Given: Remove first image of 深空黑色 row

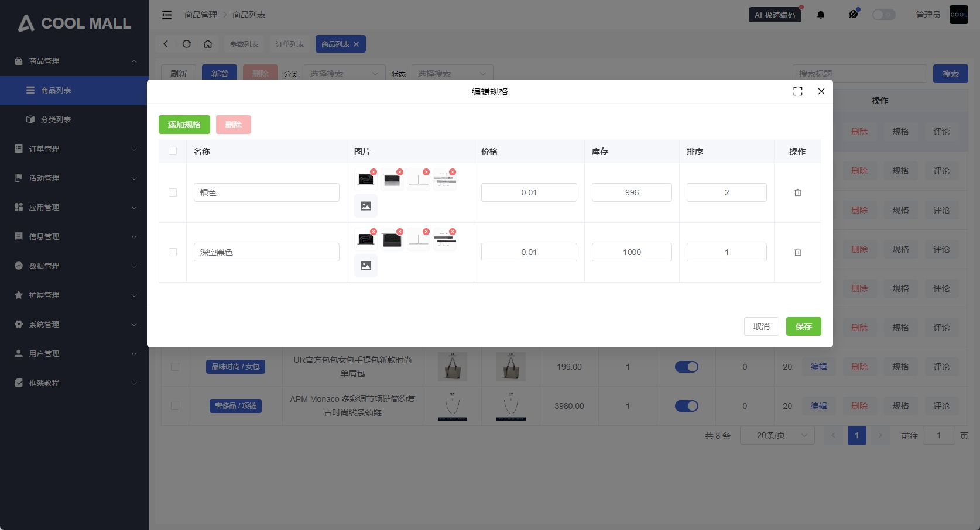Looking at the screenshot, I should coord(374,232).
